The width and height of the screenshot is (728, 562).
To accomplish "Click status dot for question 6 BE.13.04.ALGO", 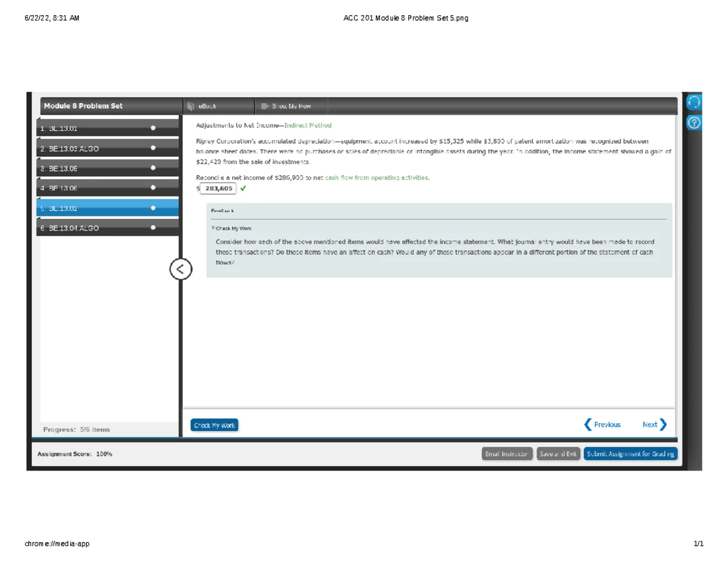I will tap(153, 228).
